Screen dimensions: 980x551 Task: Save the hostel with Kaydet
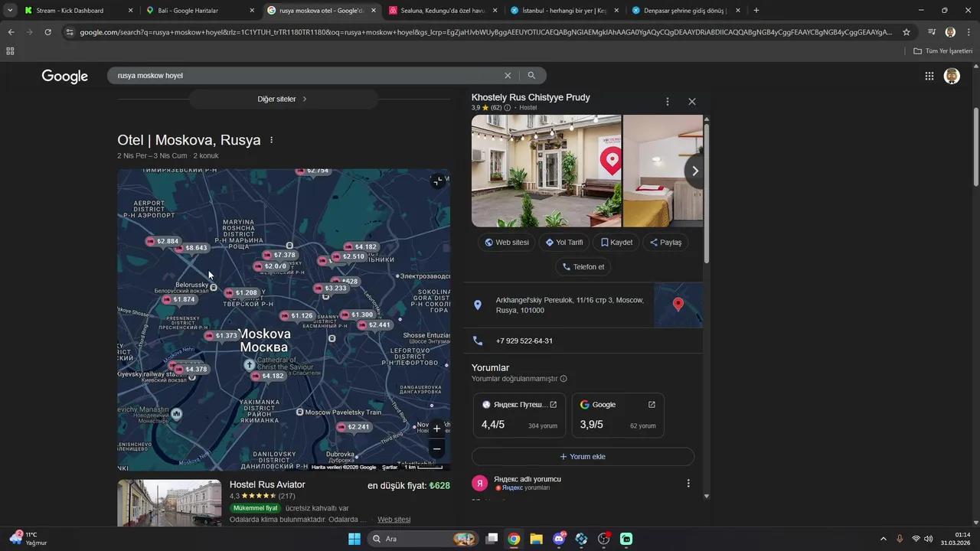[x=616, y=243]
